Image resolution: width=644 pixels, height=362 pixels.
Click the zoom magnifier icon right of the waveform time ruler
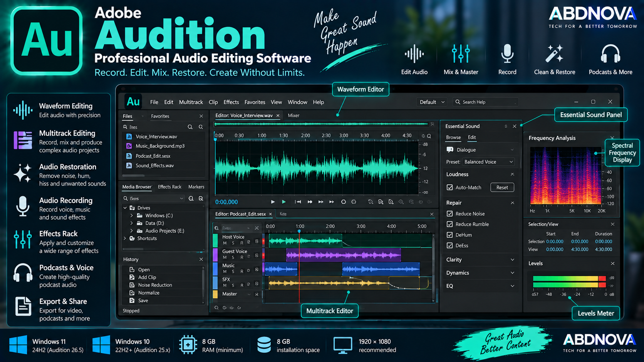click(429, 136)
